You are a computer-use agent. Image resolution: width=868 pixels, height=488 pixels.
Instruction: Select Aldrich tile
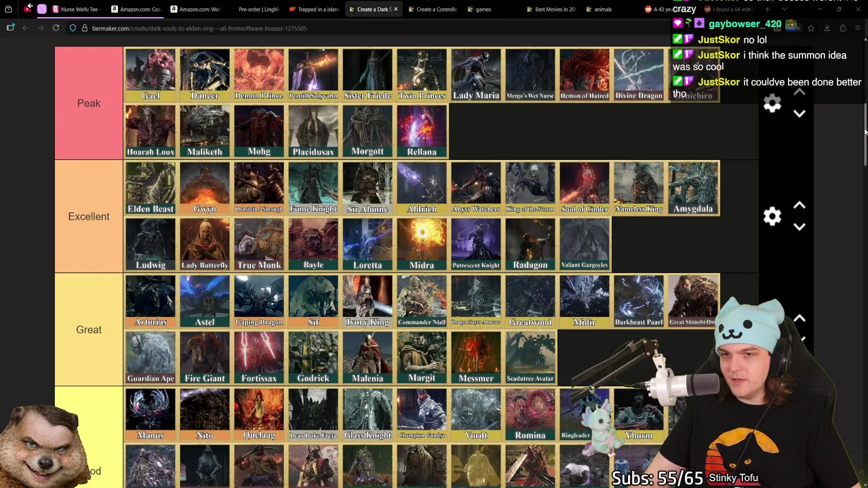(x=422, y=188)
